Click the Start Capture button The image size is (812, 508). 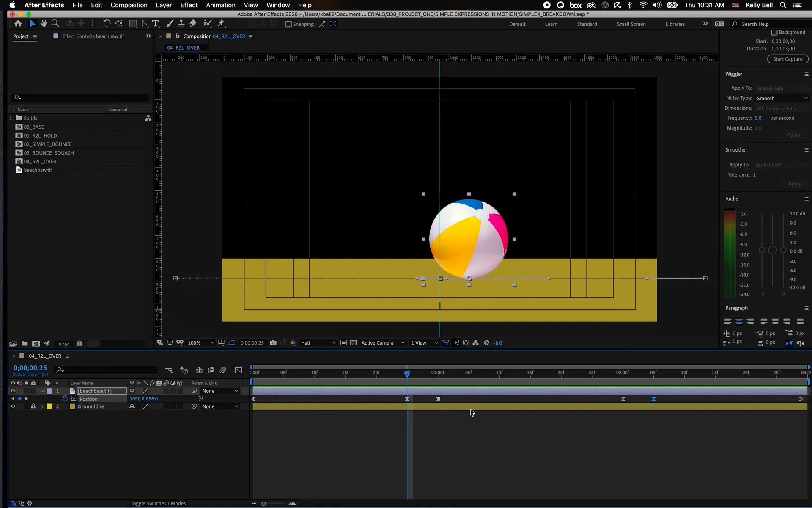coord(787,59)
